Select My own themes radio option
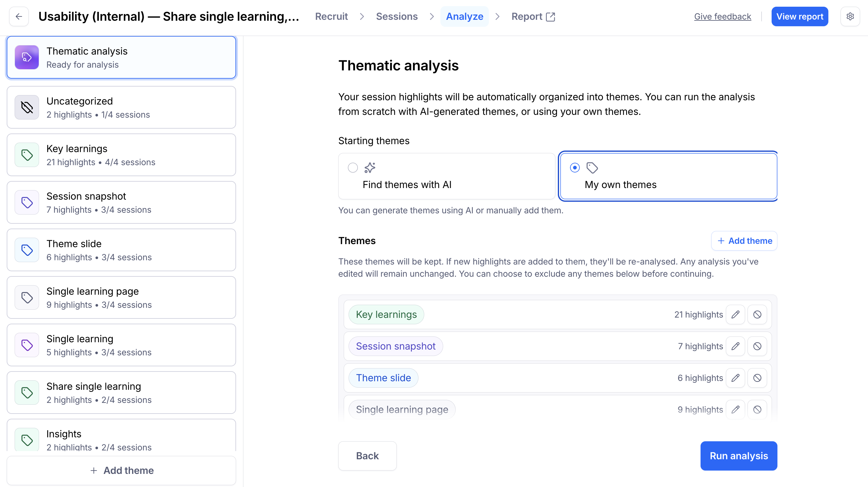 coord(575,167)
